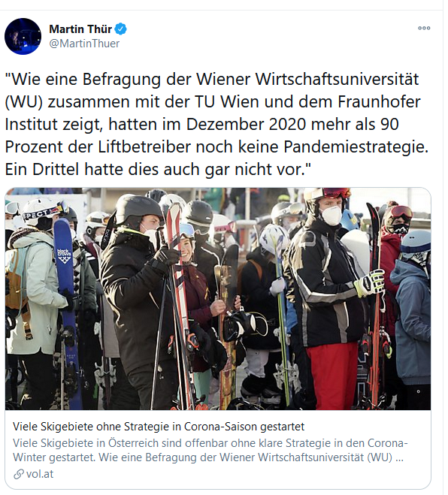
Task: Open the @MartinThuer handle link
Action: pos(84,44)
